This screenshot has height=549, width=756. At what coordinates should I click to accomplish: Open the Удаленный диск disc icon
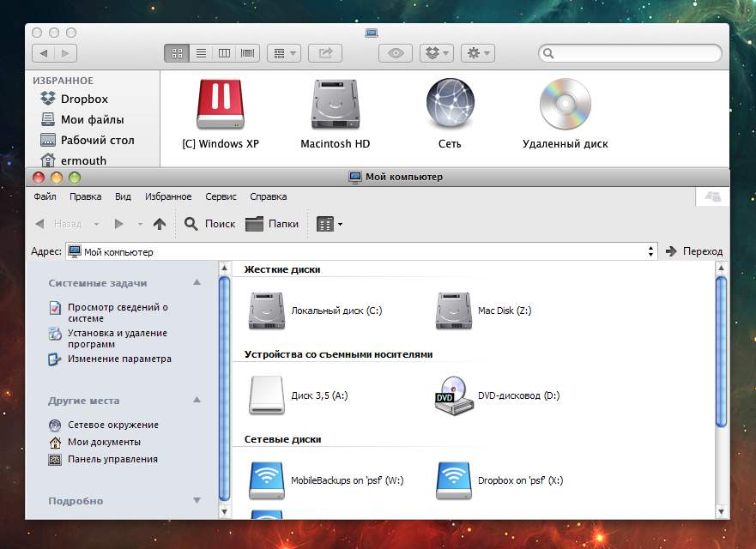[x=565, y=104]
